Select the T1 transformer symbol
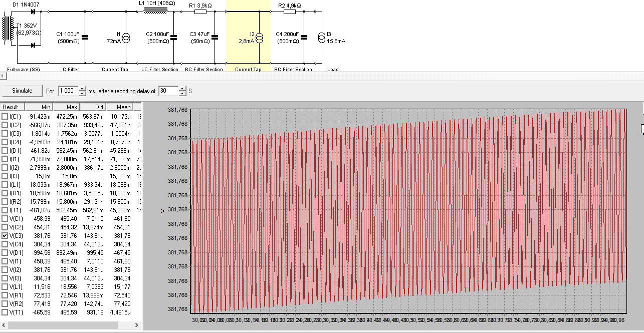The image size is (644, 333). click(x=8, y=29)
